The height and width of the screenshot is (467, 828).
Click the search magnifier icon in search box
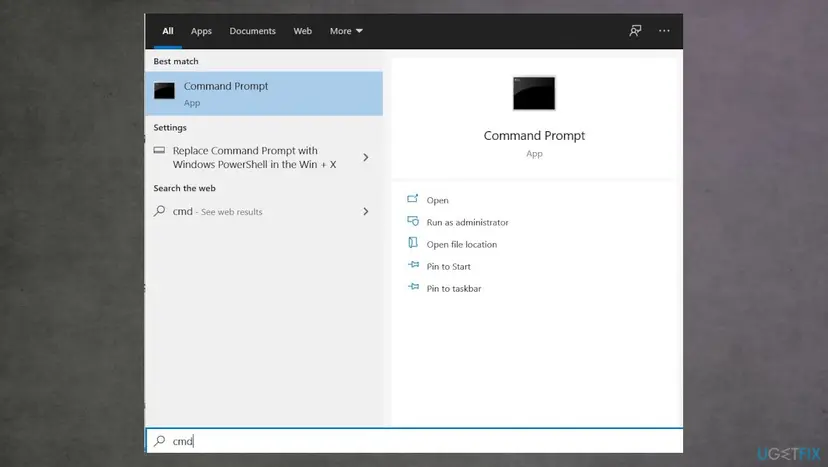coord(159,441)
